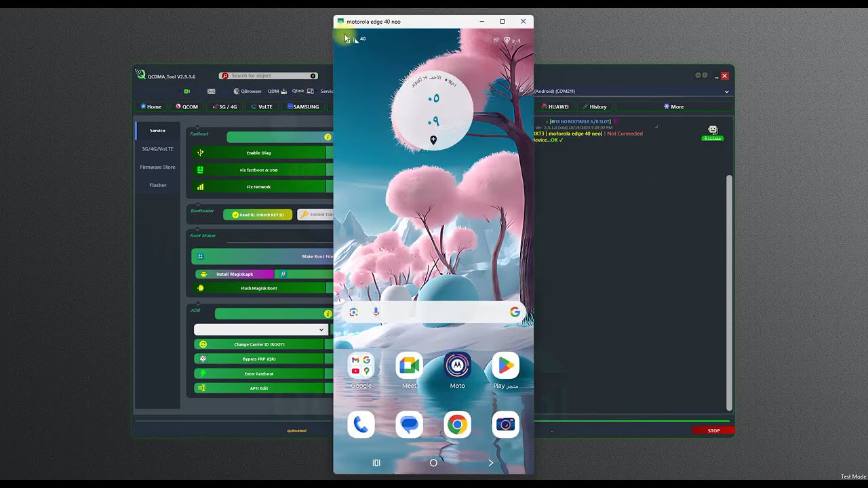868x488 pixels.
Task: Tap the phone's Google search bar
Action: click(434, 312)
